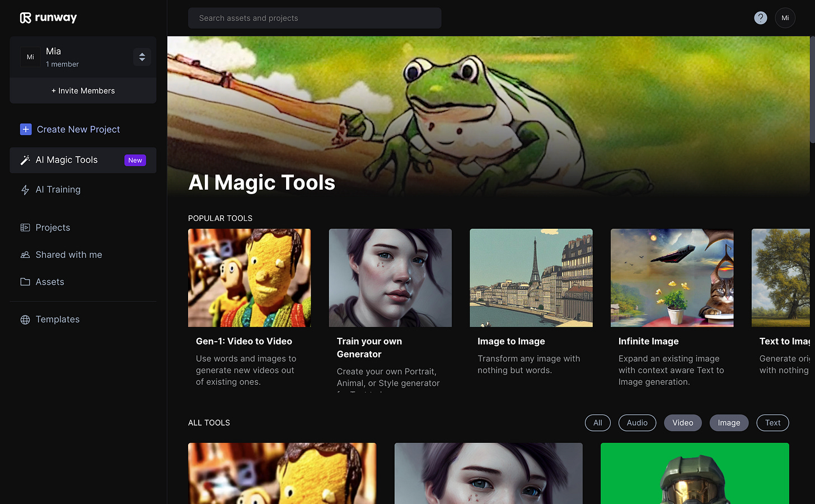Click 'Expand an existing image' description
The image size is (815, 504).
(x=671, y=370)
